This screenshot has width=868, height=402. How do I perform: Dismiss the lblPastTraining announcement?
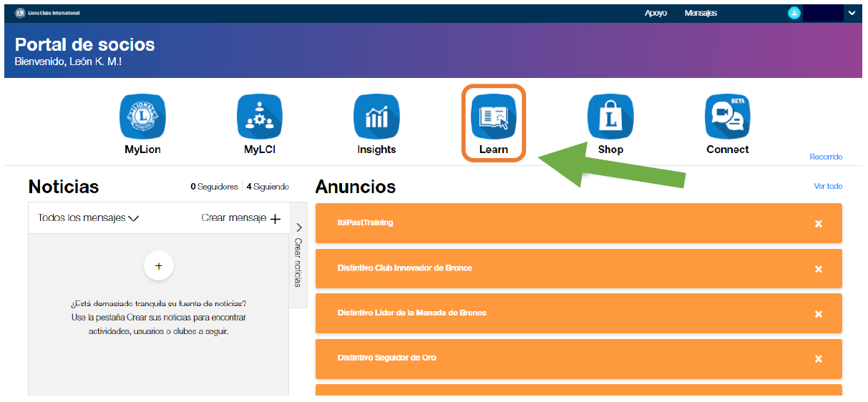[819, 224]
